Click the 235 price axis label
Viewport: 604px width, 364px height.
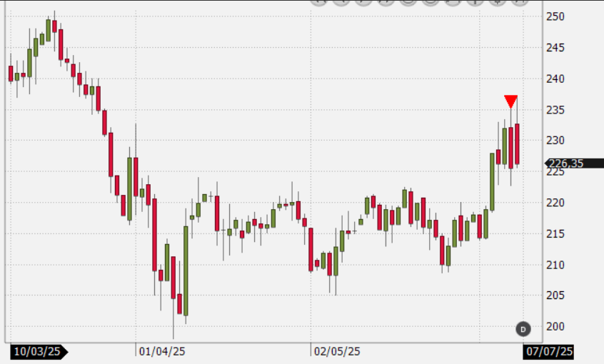[x=555, y=110]
